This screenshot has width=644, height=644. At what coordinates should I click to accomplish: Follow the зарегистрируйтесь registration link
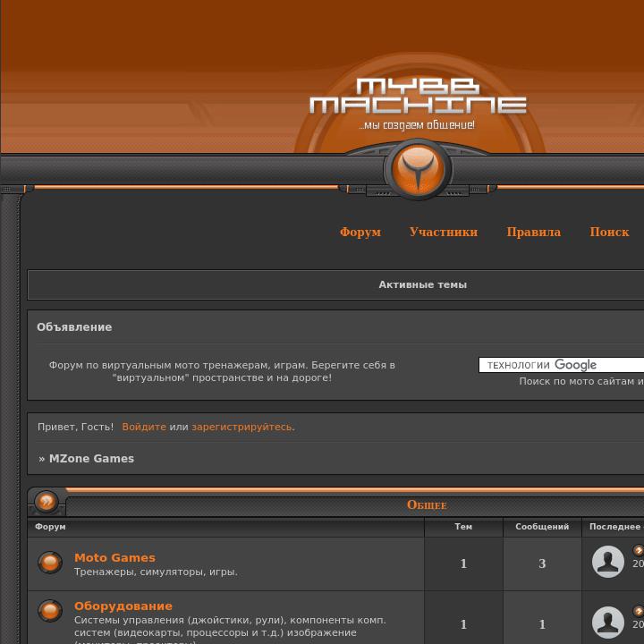tap(241, 427)
